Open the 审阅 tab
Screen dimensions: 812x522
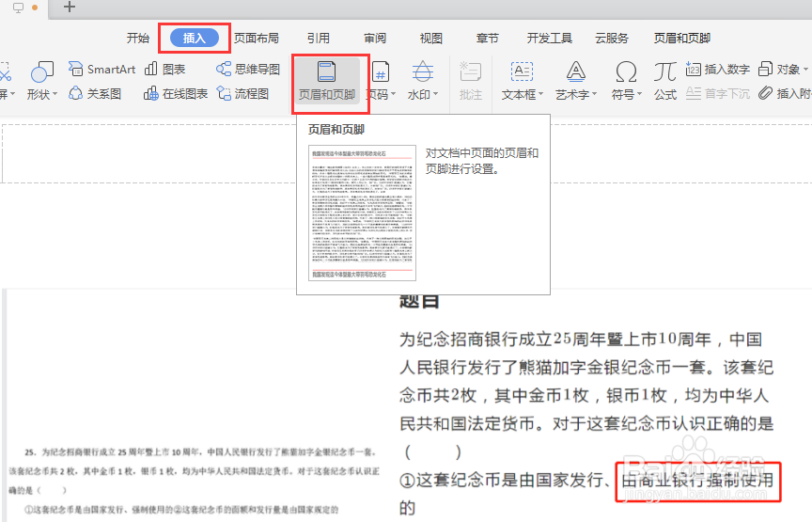point(374,39)
